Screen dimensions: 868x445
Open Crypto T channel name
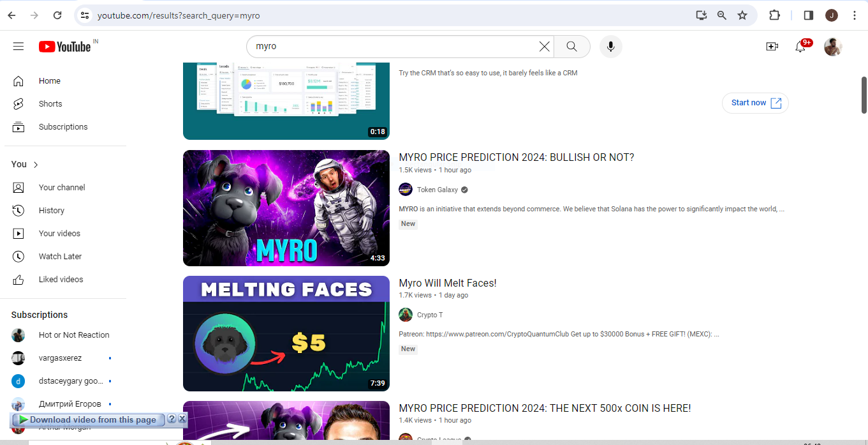click(430, 315)
